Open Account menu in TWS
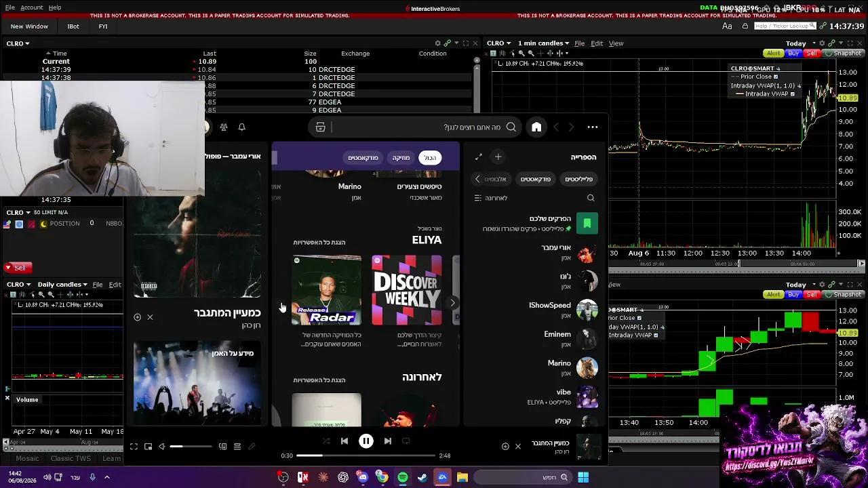This screenshot has height=488, width=868. tap(31, 7)
